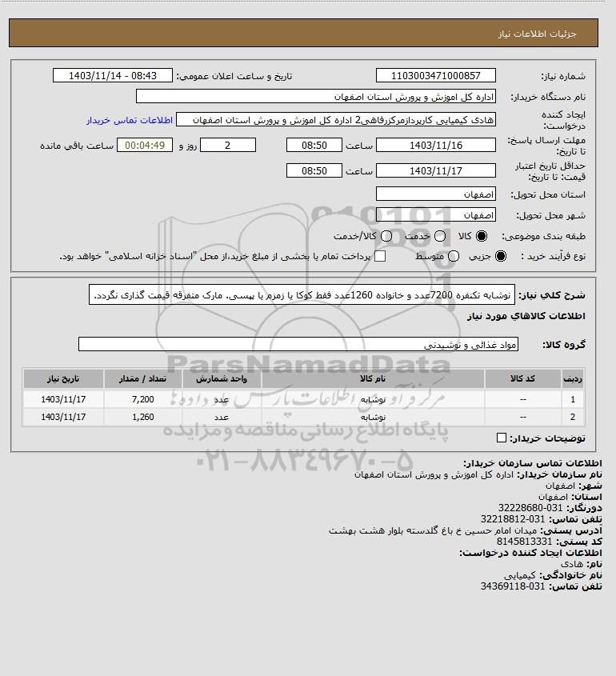The height and width of the screenshot is (676, 616).
Task: Click the creator phone 34369118-031
Action: pos(513,586)
